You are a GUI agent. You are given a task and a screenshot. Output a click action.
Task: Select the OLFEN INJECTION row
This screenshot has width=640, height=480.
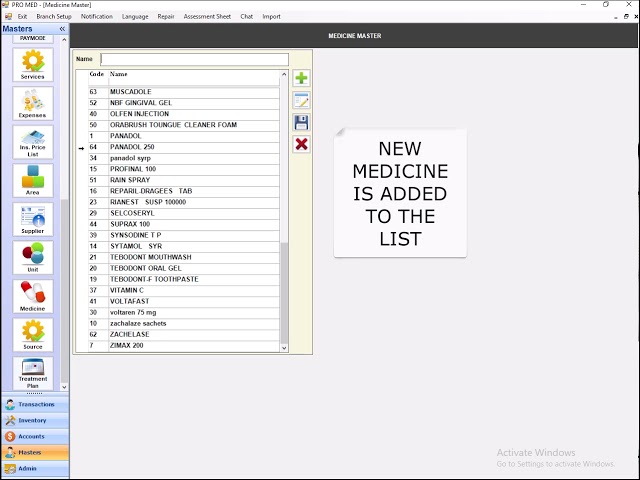(x=184, y=114)
